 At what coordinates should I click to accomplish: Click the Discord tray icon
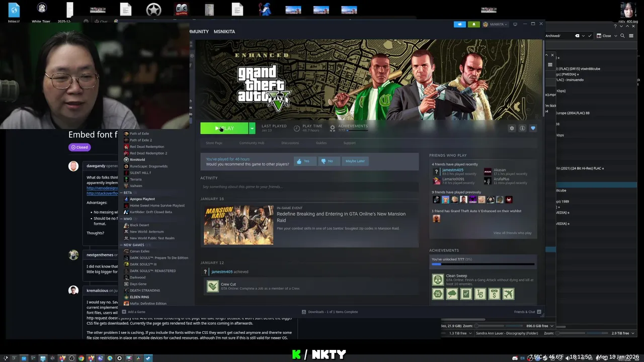pos(515,358)
